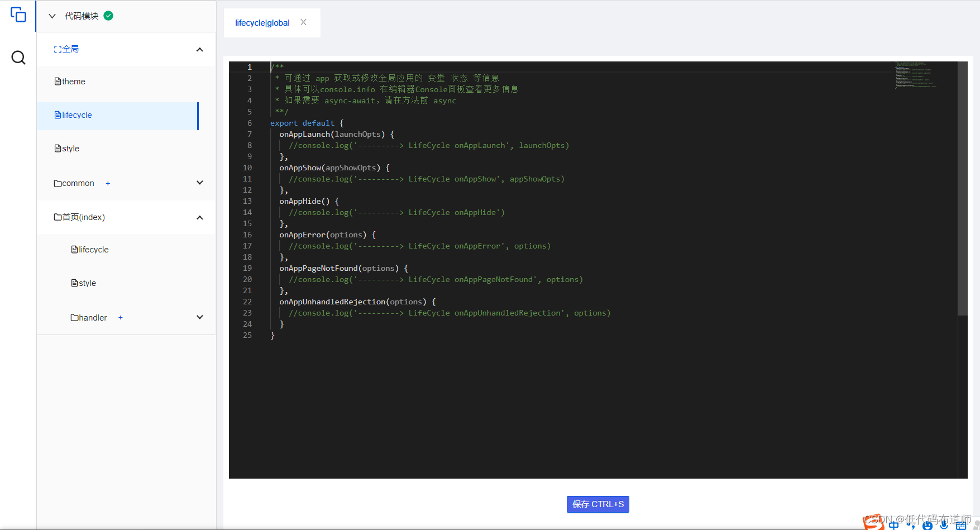Image resolution: width=980 pixels, height=530 pixels.
Task: Open the code modules copy icon in left rail
Action: click(x=18, y=15)
